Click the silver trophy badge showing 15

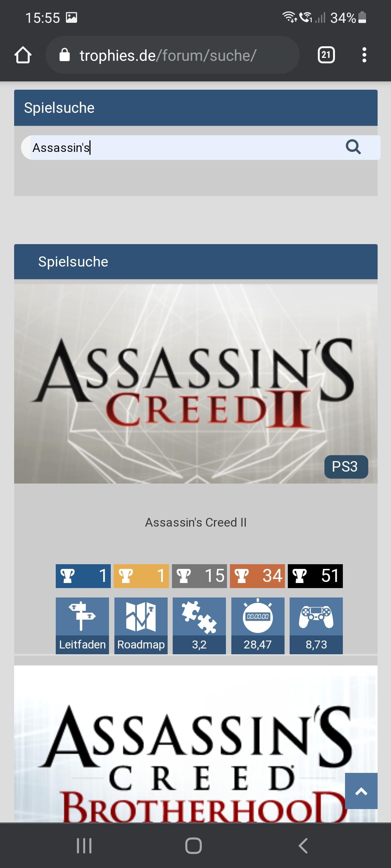199,576
